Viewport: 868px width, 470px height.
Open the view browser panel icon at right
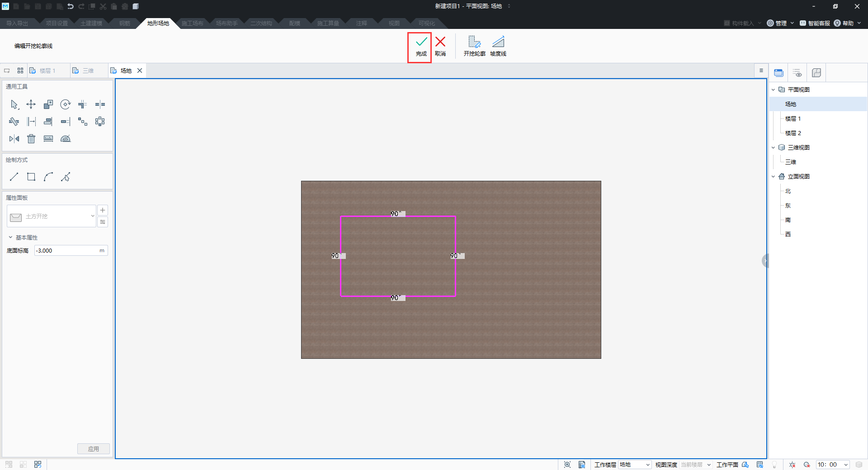point(778,73)
